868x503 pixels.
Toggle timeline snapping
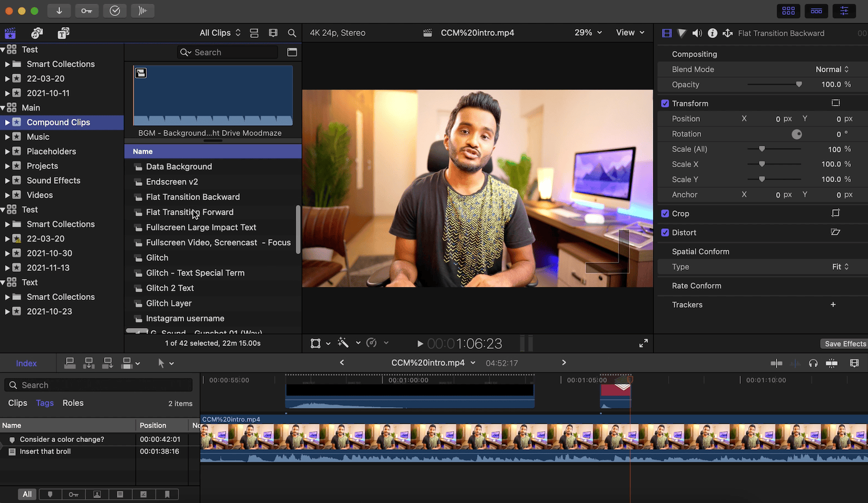832,363
